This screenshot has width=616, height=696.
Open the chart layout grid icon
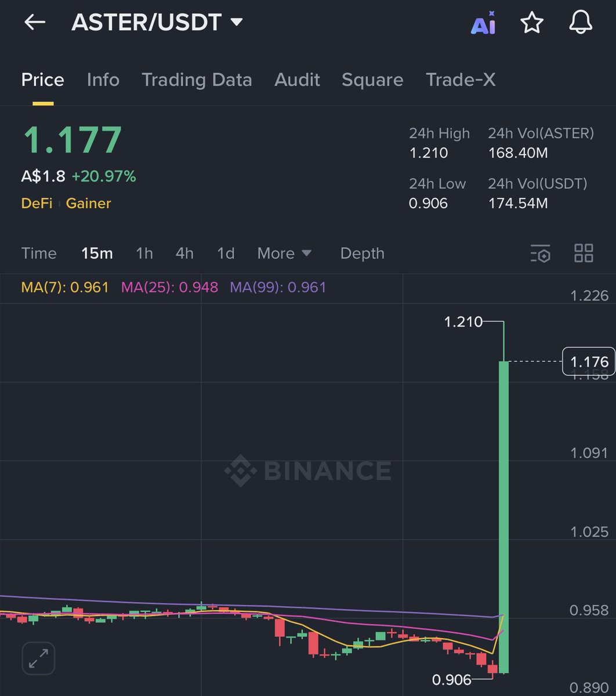pyautogui.click(x=584, y=253)
